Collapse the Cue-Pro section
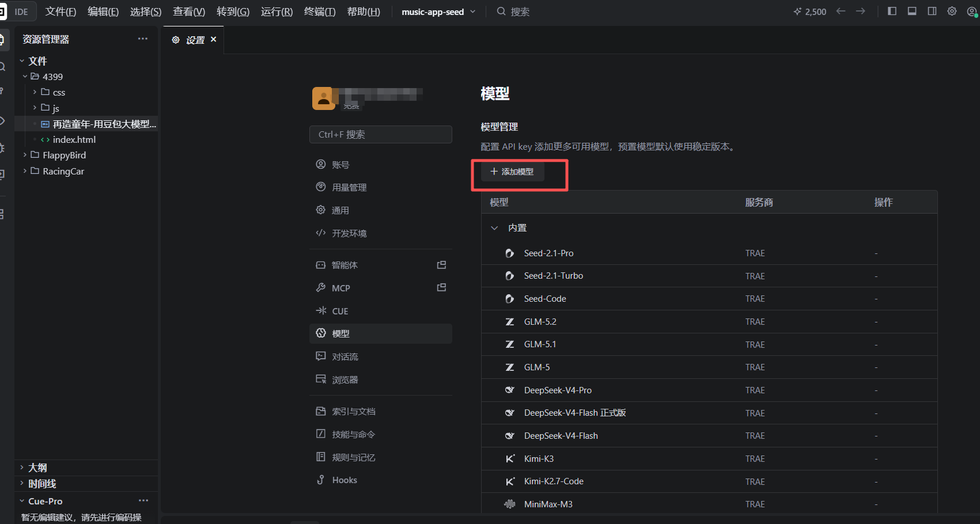This screenshot has width=980, height=524. point(22,501)
